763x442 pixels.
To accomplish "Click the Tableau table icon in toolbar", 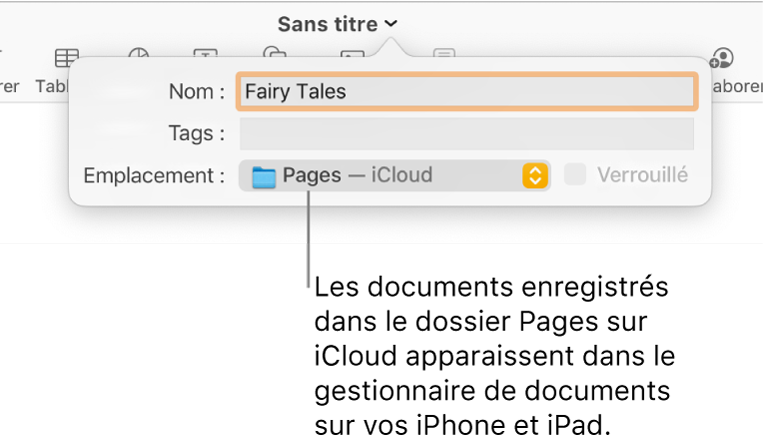I will pos(67,57).
